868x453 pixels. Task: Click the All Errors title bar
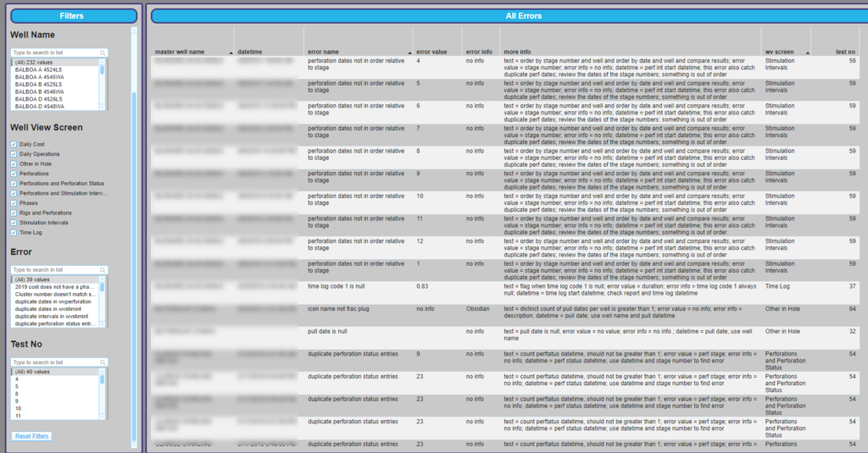pyautogui.click(x=509, y=16)
